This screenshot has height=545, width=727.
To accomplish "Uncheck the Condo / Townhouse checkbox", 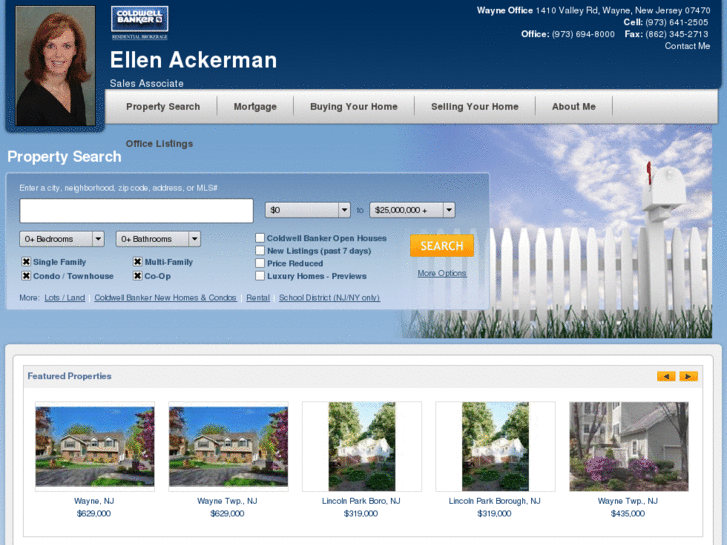I will (x=26, y=276).
